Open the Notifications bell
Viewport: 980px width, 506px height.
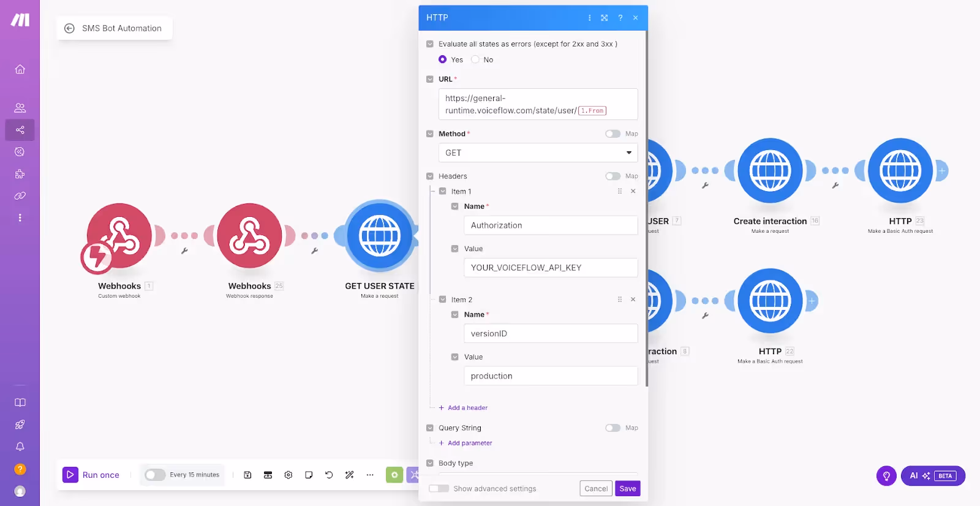coord(20,447)
